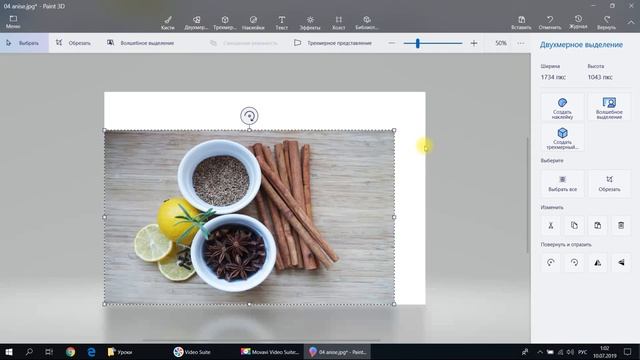Open the more options ellipsis menu
This screenshot has height=360, width=640.
[x=521, y=43]
